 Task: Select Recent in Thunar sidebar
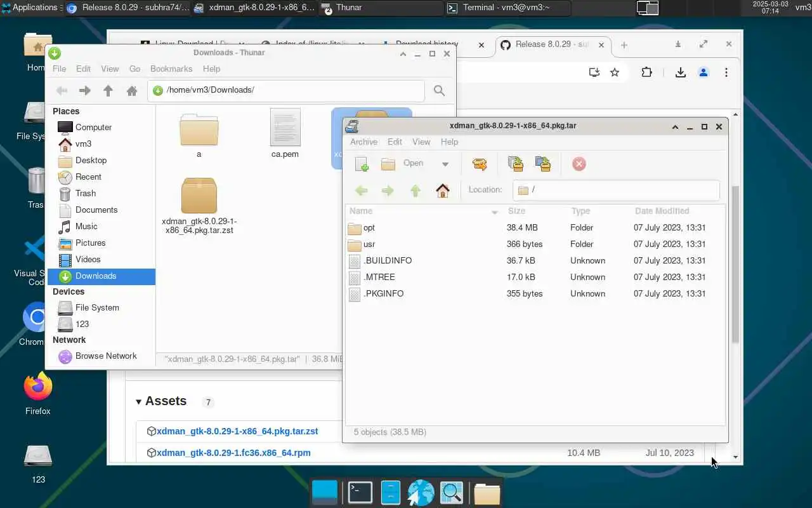(x=101, y=177)
